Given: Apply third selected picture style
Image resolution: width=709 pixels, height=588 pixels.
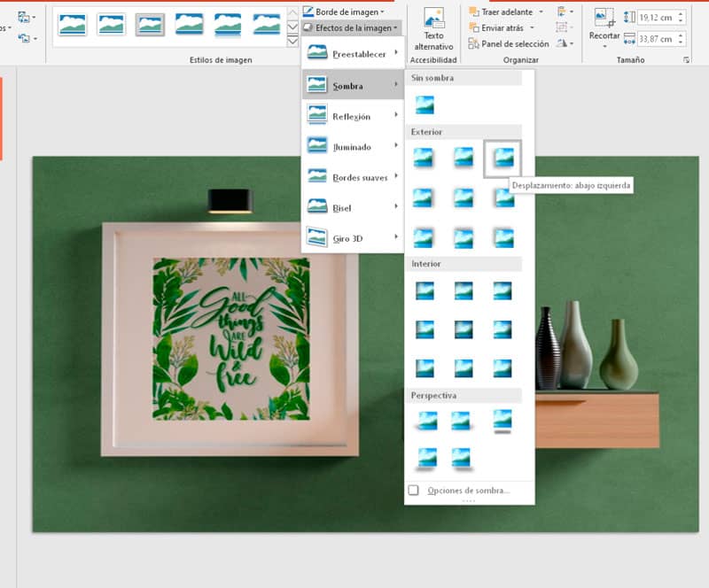Looking at the screenshot, I should pyautogui.click(x=150, y=25).
